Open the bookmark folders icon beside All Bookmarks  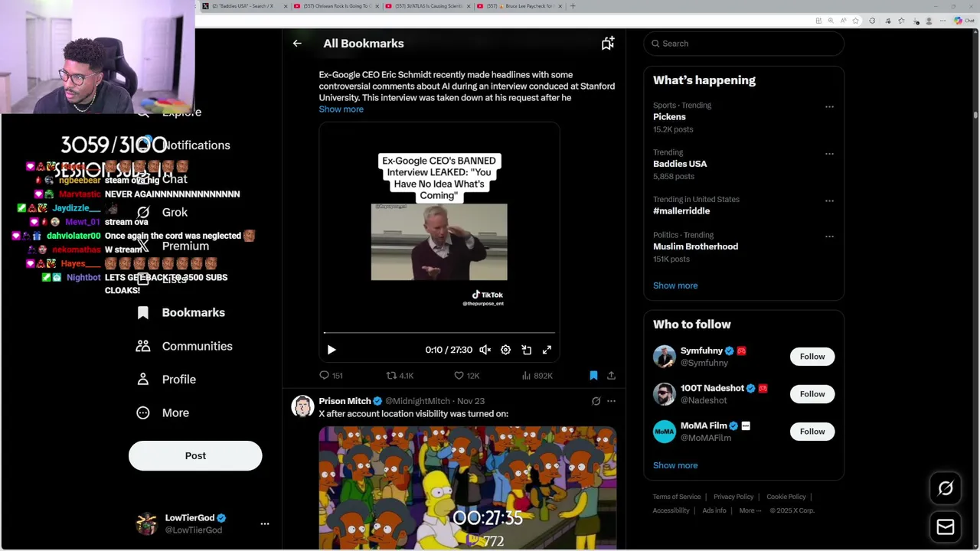(x=608, y=44)
